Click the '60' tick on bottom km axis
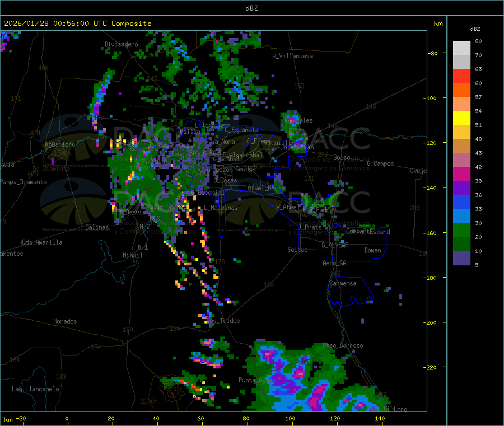 coord(200,419)
